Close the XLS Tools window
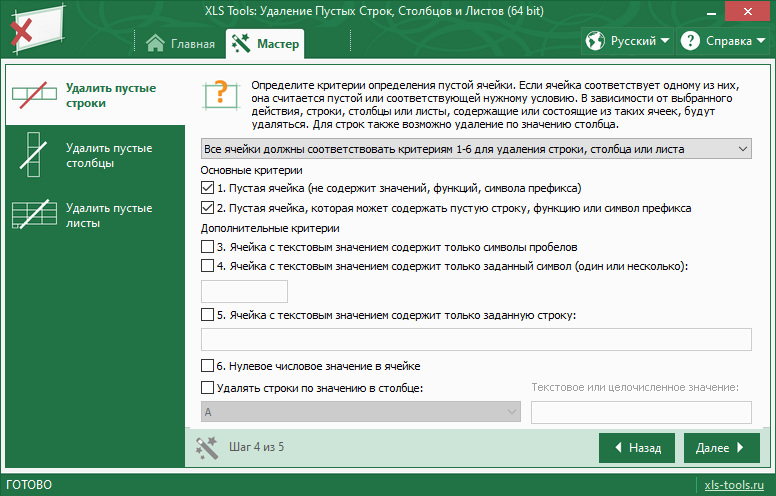 748,11
